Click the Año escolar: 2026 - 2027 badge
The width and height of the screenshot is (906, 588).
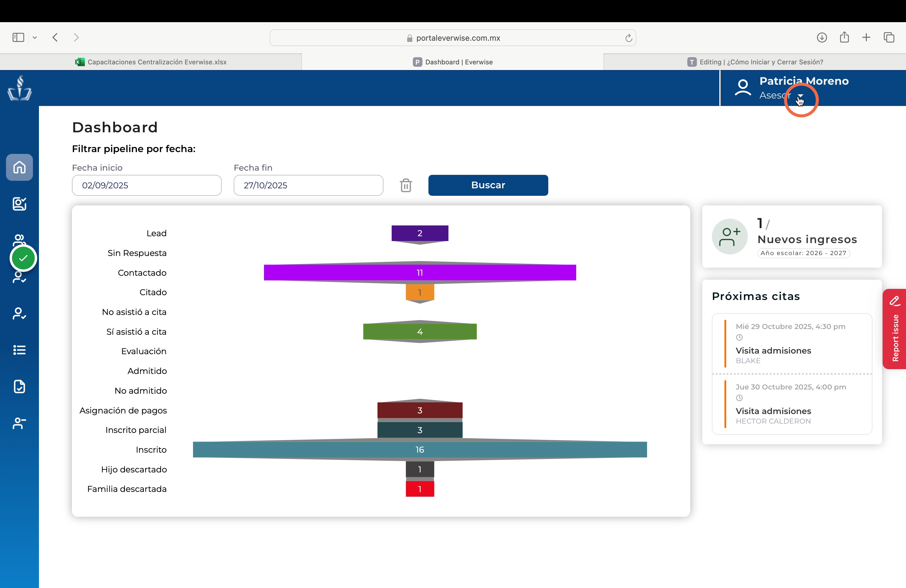click(804, 253)
